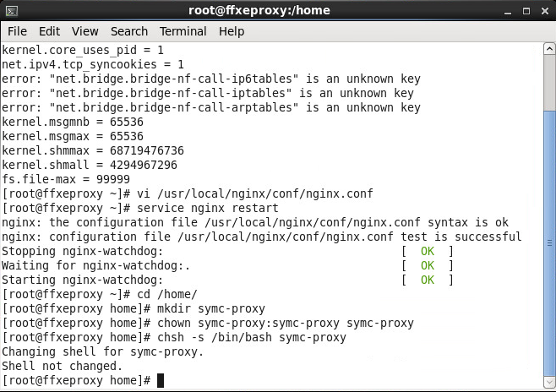This screenshot has width=556, height=392.
Task: Open the View menu
Action: tap(84, 31)
